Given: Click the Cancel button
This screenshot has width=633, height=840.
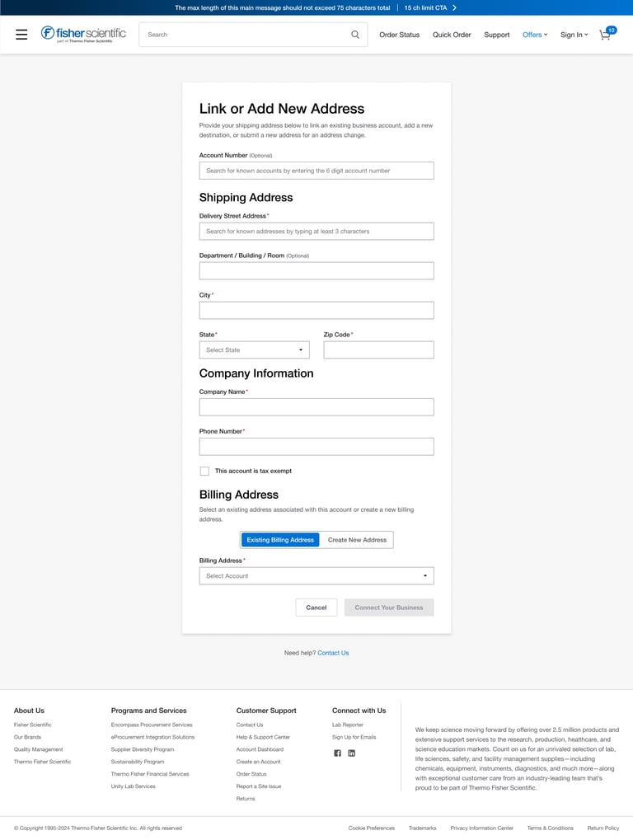Looking at the screenshot, I should (316, 608).
